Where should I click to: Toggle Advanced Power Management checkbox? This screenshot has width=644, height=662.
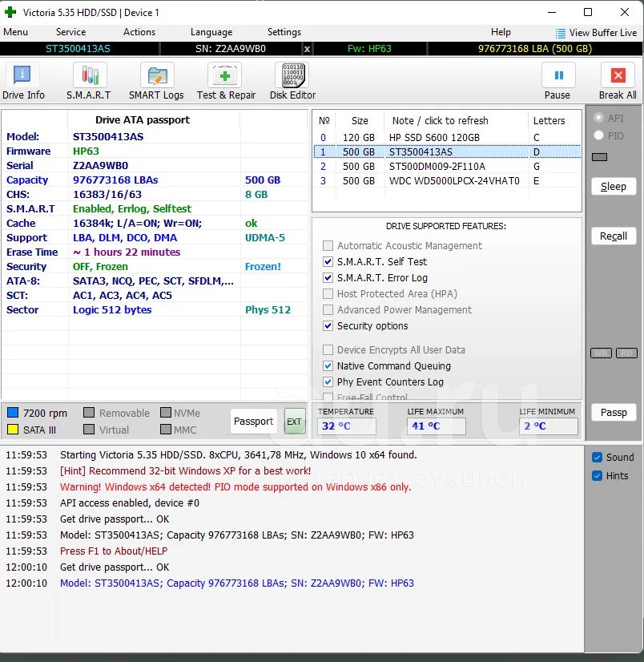pos(328,310)
